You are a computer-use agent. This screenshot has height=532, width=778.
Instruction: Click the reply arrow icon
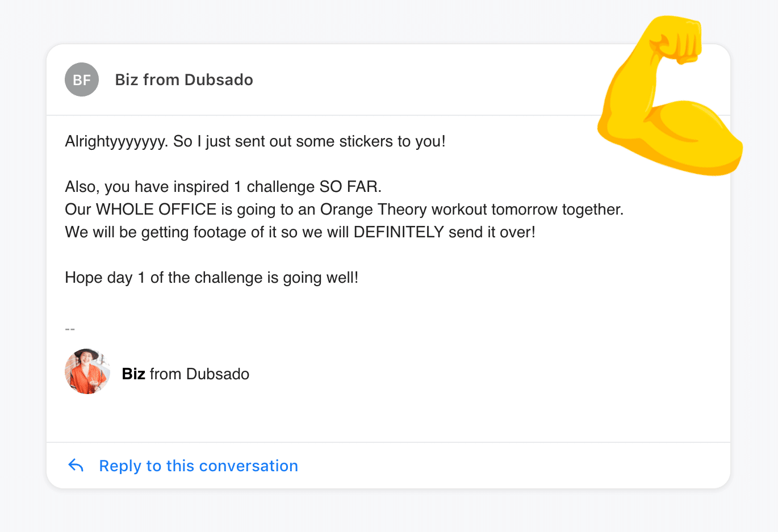[76, 466]
